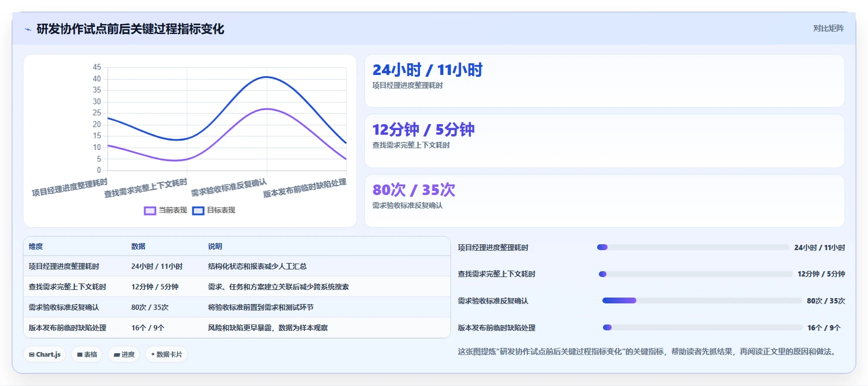Click table cell 结构化状态和报表减少人工汇总
The height and width of the screenshot is (386, 868).
click(257, 267)
